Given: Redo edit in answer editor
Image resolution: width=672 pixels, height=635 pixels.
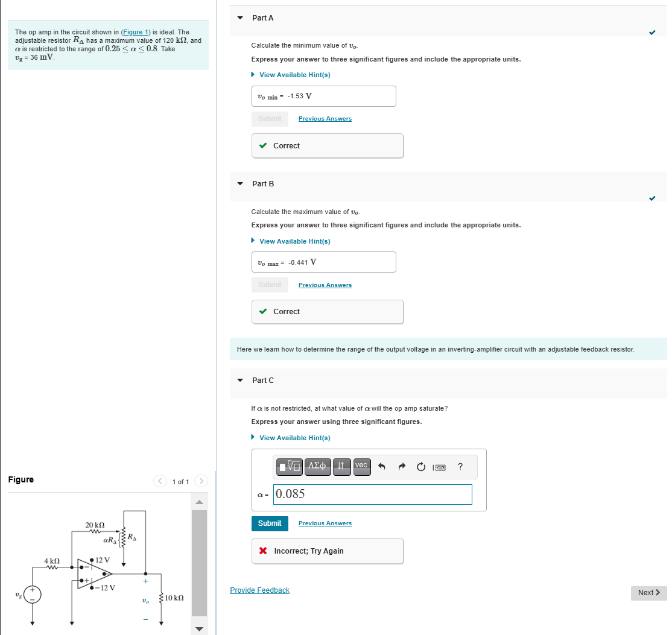Looking at the screenshot, I should [x=402, y=467].
